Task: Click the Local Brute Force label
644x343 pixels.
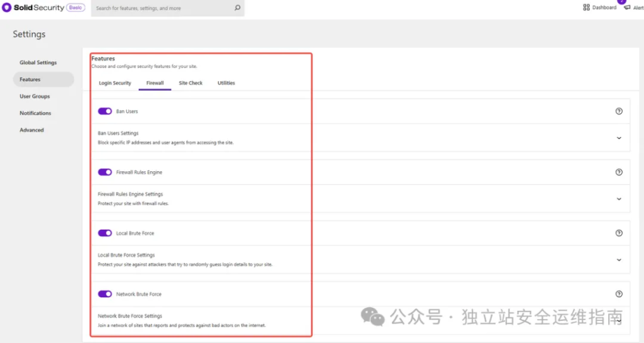Action: (x=135, y=233)
